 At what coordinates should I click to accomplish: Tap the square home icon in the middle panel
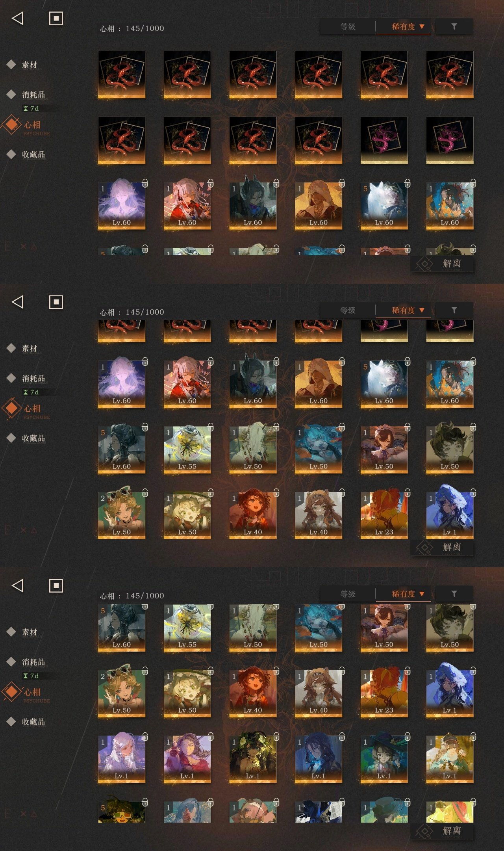pos(56,302)
